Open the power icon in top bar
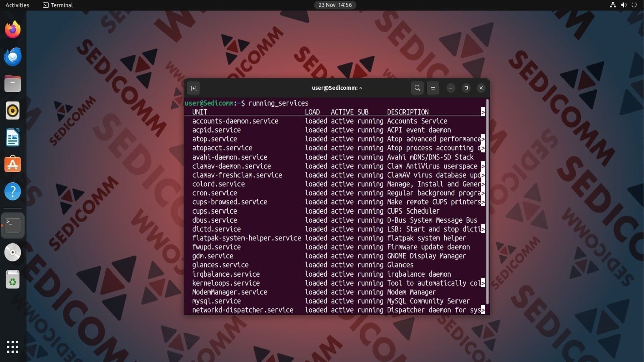 click(634, 5)
